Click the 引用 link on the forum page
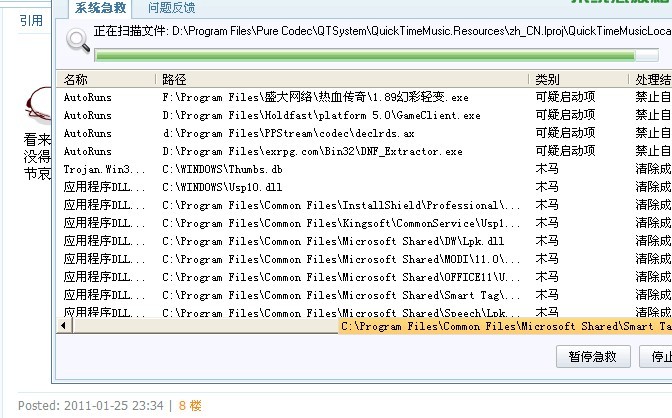Viewport: 672px width, 418px height. [31, 20]
